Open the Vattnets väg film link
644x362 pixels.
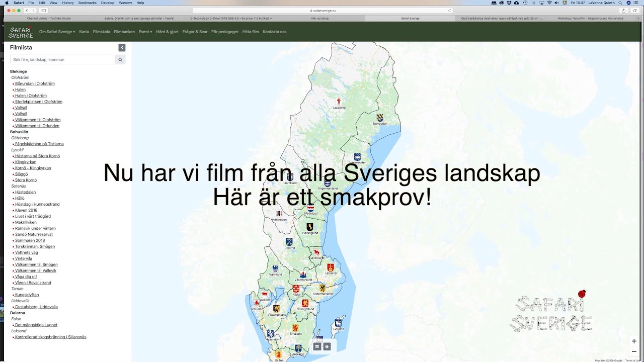click(26, 252)
